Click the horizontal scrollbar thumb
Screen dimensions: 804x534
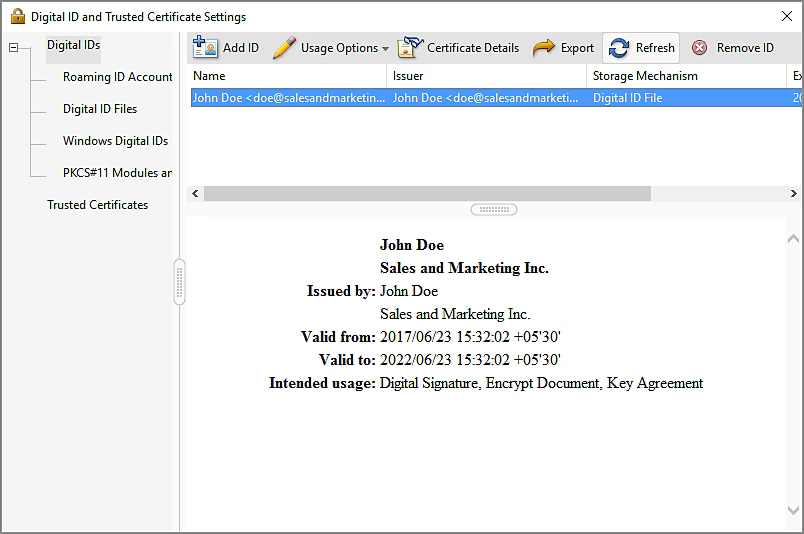pos(428,193)
